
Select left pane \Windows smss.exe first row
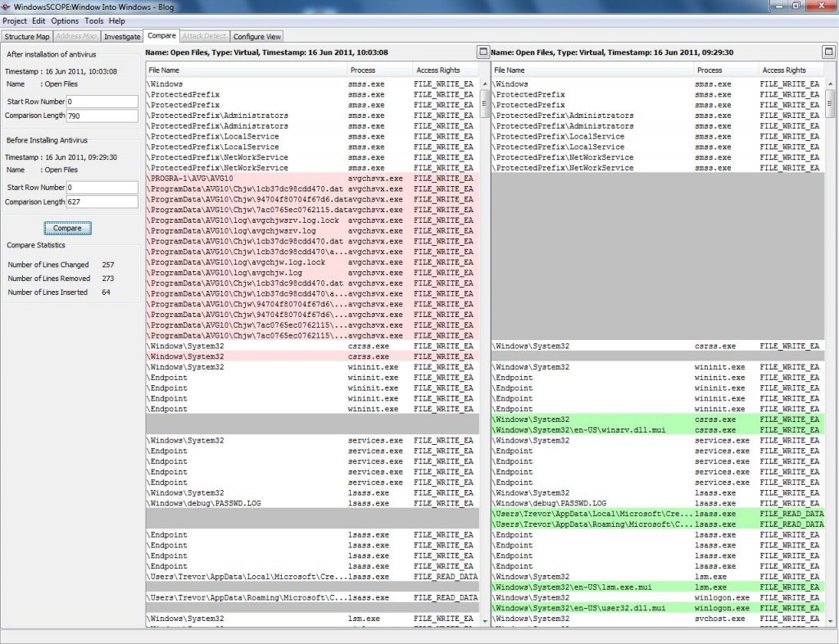[x=312, y=84]
